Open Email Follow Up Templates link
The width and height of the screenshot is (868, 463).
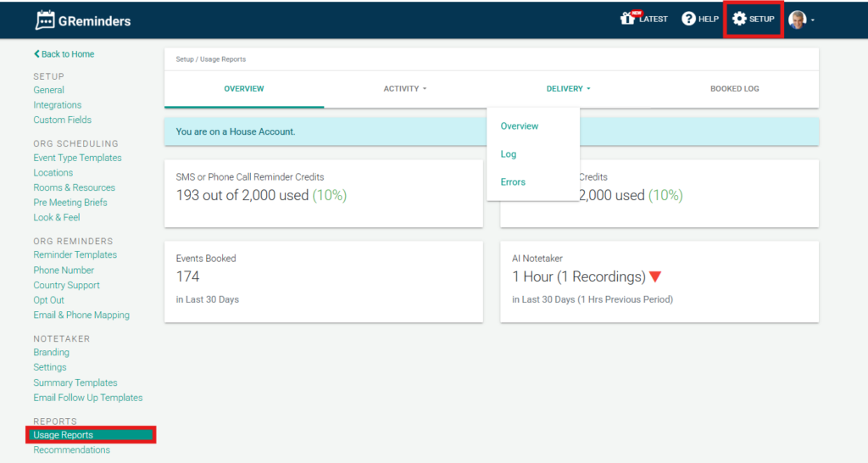pos(87,398)
